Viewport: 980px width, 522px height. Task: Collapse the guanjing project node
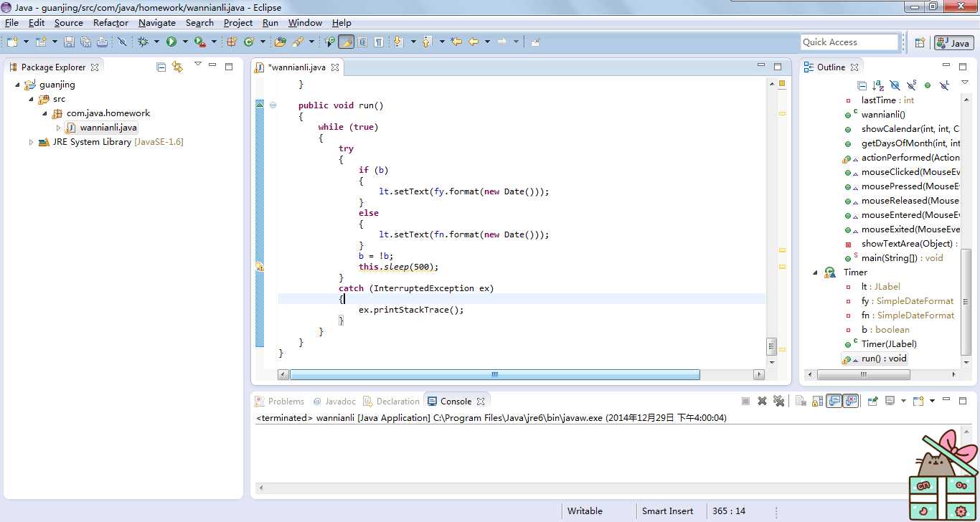[x=17, y=85]
